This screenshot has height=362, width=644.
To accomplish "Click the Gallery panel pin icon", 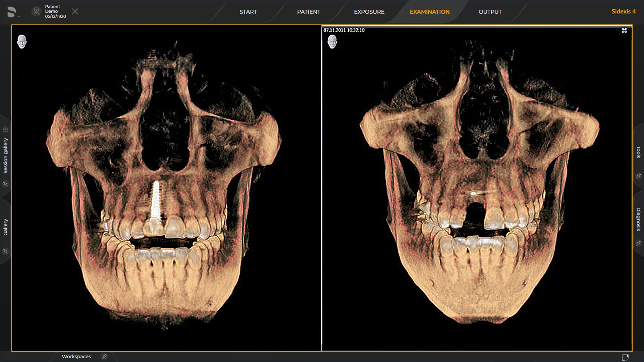I will pos(5,252).
